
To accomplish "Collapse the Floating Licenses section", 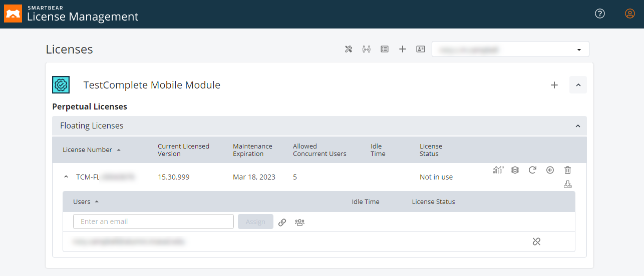I will coord(578,126).
